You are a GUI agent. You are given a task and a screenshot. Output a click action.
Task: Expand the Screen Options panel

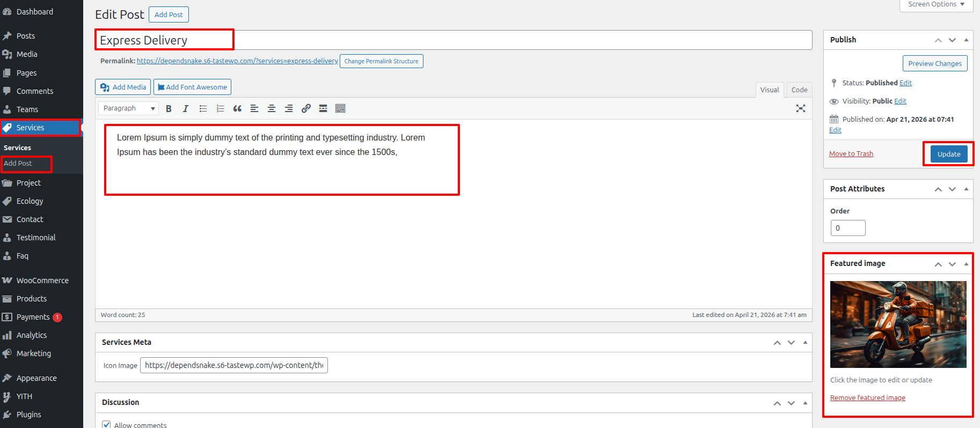936,4
